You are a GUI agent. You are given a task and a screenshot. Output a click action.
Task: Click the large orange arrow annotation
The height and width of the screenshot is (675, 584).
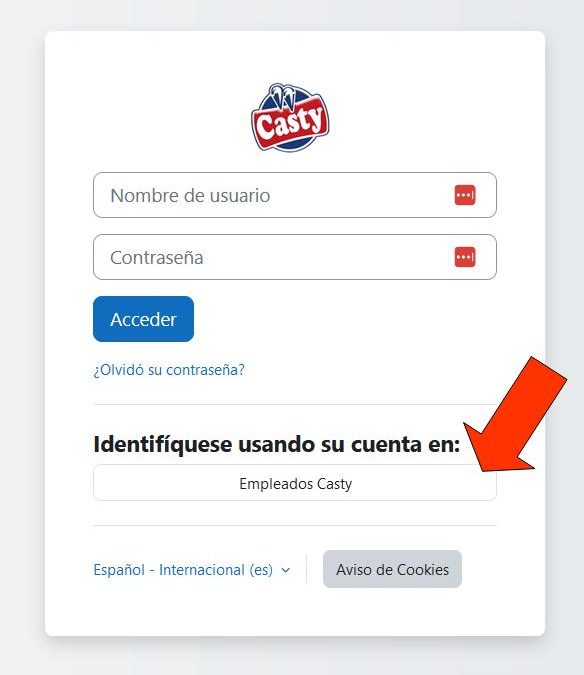(x=515, y=415)
